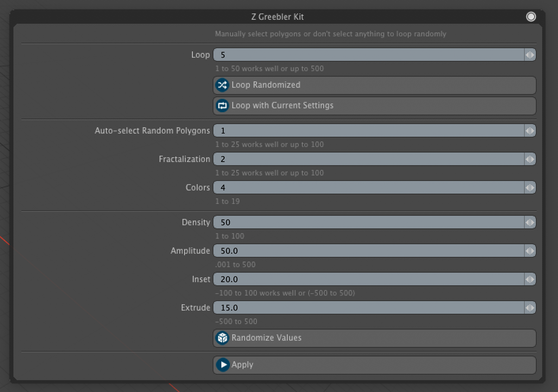This screenshot has height=392, width=558.
Task: Click the '-100 to 100 works well' hint
Action: coord(285,293)
